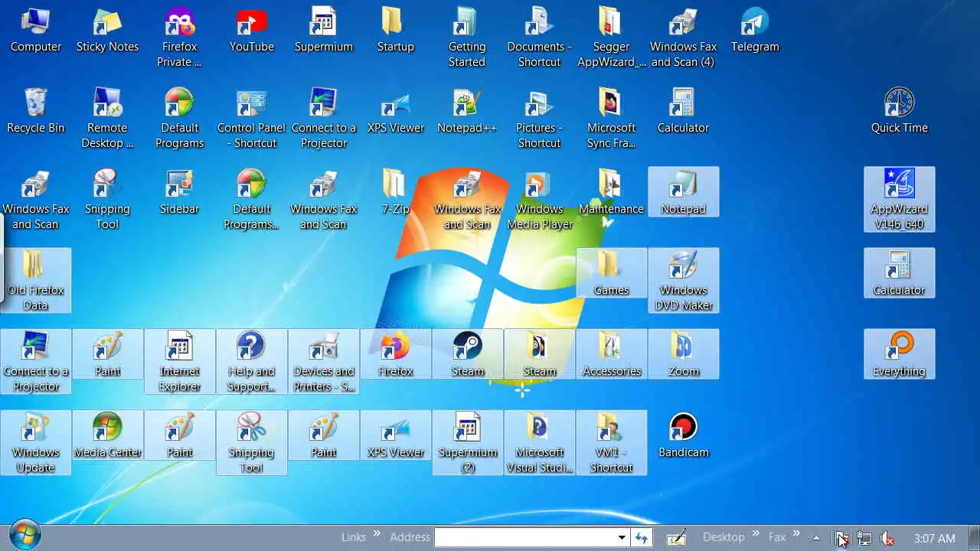Screen dimensions: 980x551
Task: Open Windows Fax and Scan (4) shortcut
Action: coord(683,38)
